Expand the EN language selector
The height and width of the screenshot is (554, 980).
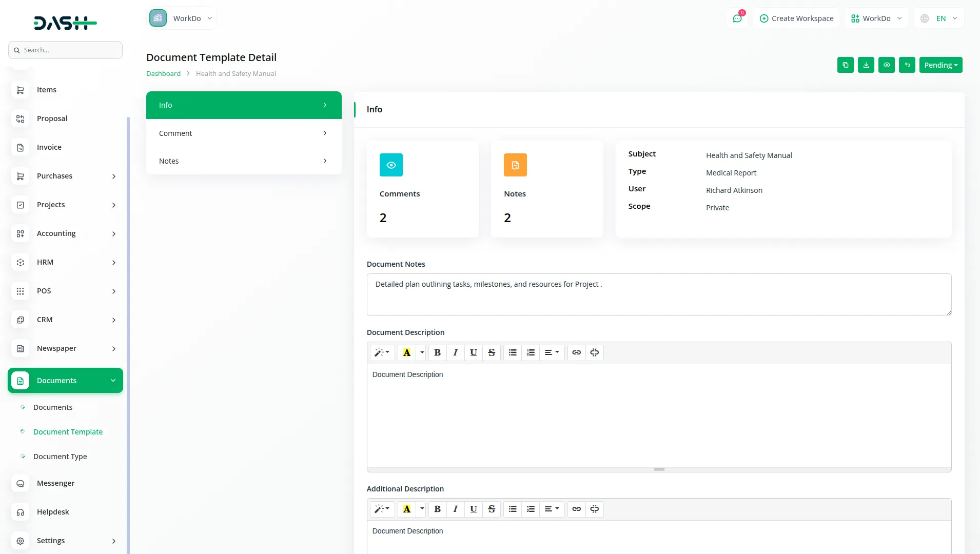point(939,18)
